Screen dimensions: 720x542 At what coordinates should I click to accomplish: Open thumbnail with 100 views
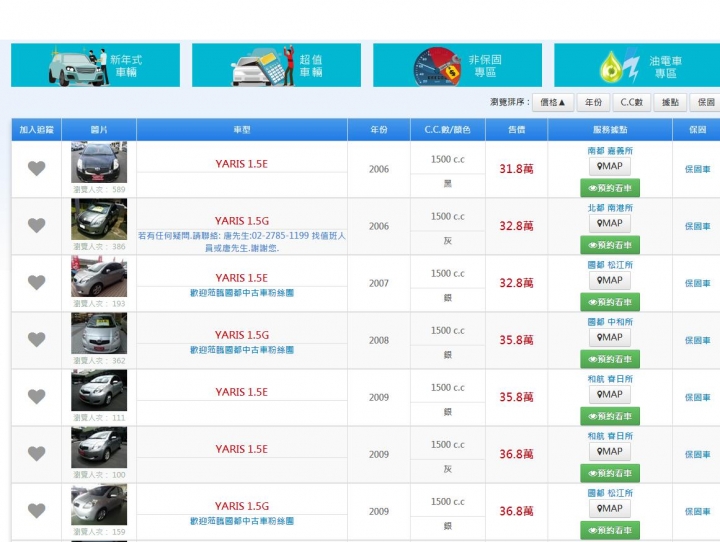(x=99, y=447)
